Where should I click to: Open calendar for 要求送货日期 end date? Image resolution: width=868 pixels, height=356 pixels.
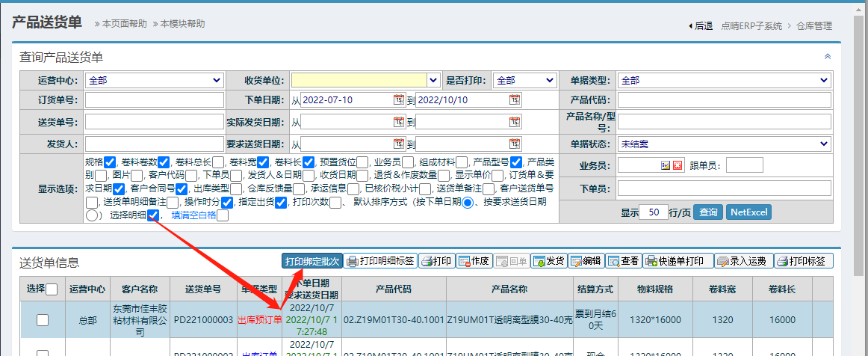515,144
